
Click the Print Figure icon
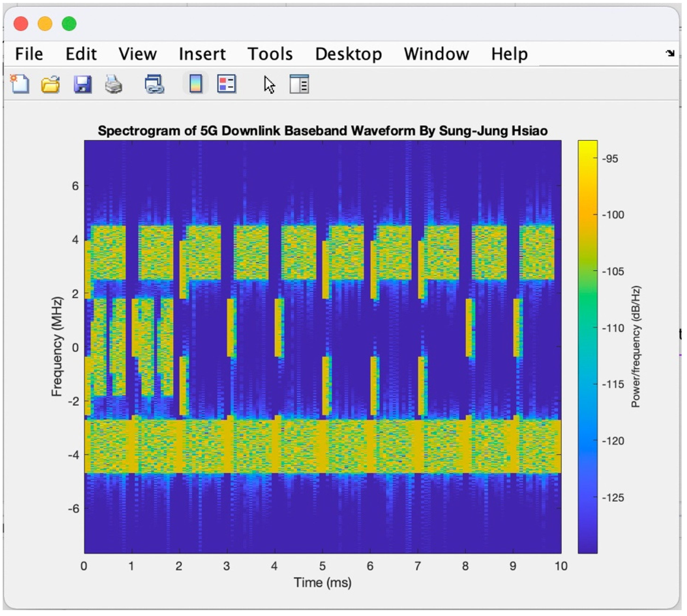[113, 84]
